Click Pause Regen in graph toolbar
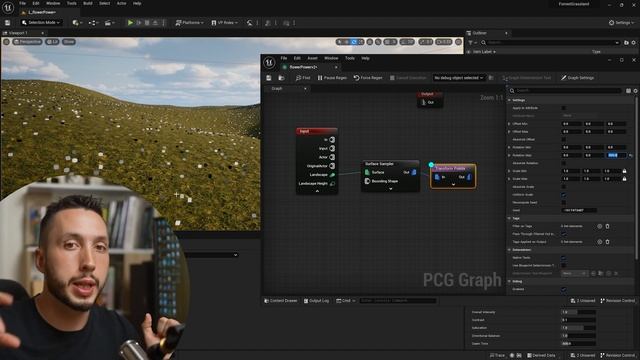The width and height of the screenshot is (640, 360). [x=332, y=78]
